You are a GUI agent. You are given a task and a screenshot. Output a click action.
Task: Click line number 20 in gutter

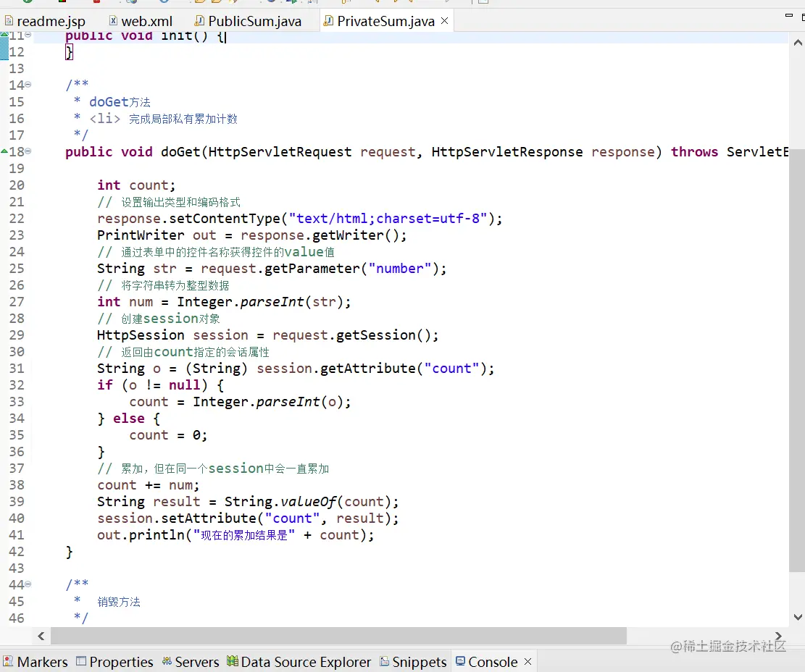click(17, 185)
